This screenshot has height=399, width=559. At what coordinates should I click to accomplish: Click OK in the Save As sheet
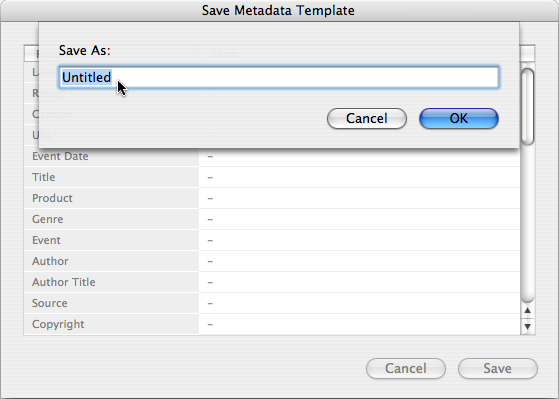pyautogui.click(x=459, y=118)
